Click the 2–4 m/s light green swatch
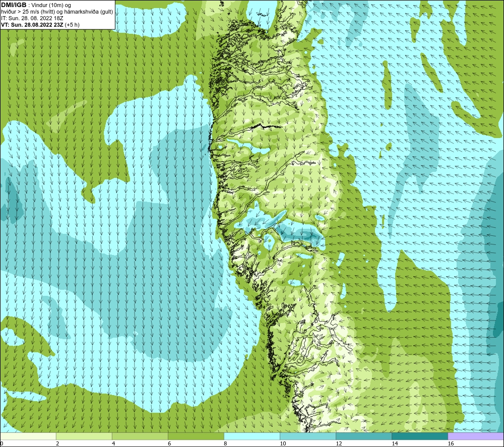 point(84,436)
